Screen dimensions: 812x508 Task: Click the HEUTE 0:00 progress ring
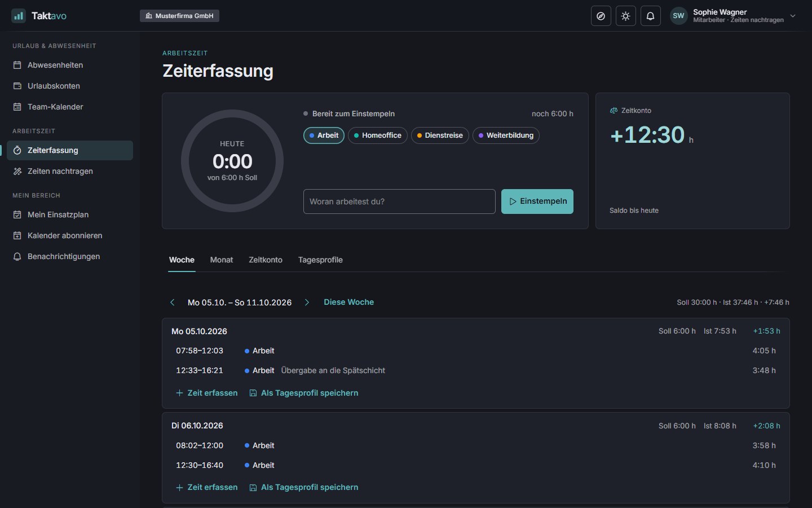232,161
